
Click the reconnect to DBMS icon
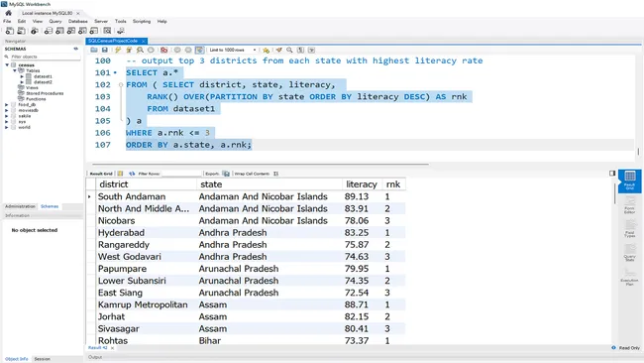[x=120, y=31]
